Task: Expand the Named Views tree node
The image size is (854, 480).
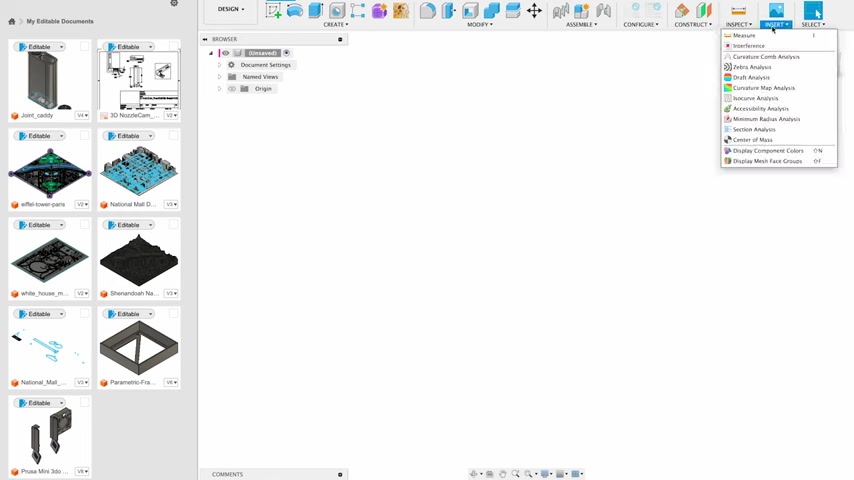Action: pyautogui.click(x=219, y=77)
